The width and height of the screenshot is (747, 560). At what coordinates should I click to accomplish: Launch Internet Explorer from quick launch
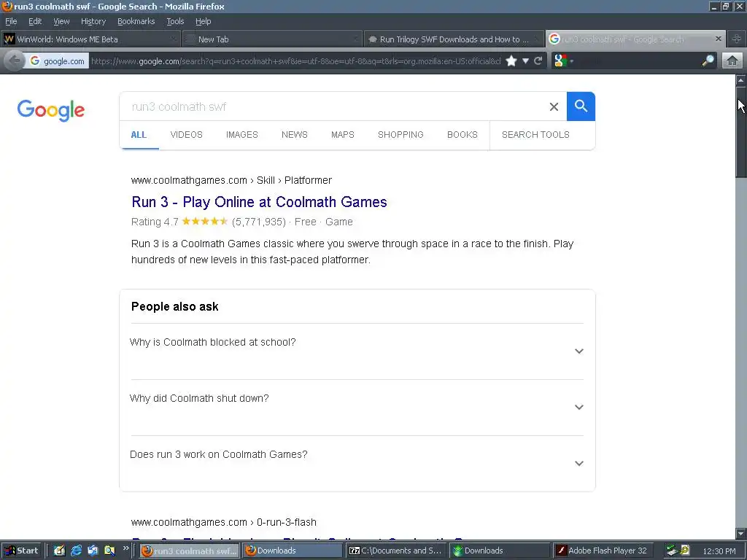coord(76,551)
